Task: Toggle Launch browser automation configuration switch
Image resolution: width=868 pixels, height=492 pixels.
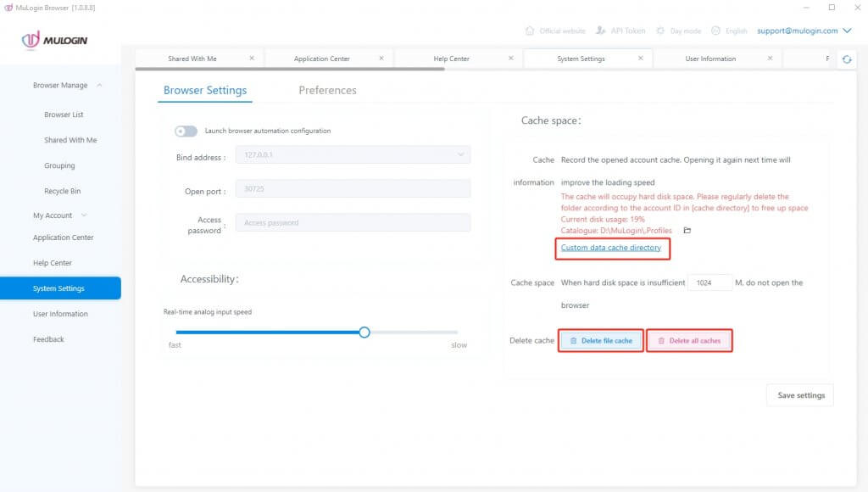Action: coord(186,131)
